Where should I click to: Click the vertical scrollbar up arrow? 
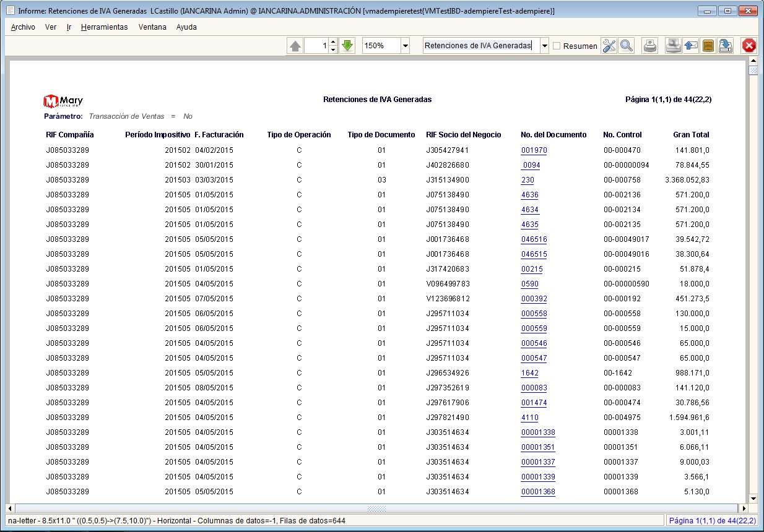pos(753,61)
